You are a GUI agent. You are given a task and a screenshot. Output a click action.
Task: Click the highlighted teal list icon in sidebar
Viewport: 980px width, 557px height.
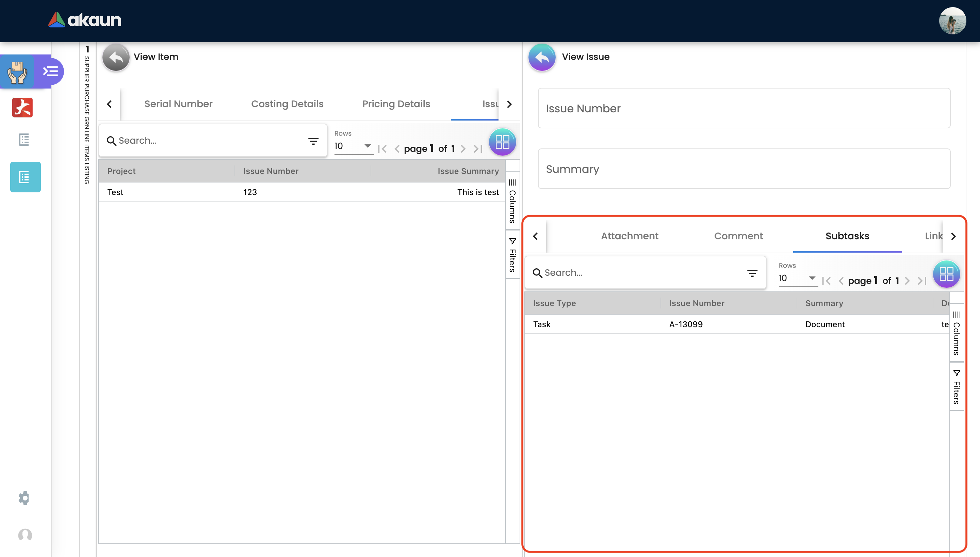pos(25,177)
